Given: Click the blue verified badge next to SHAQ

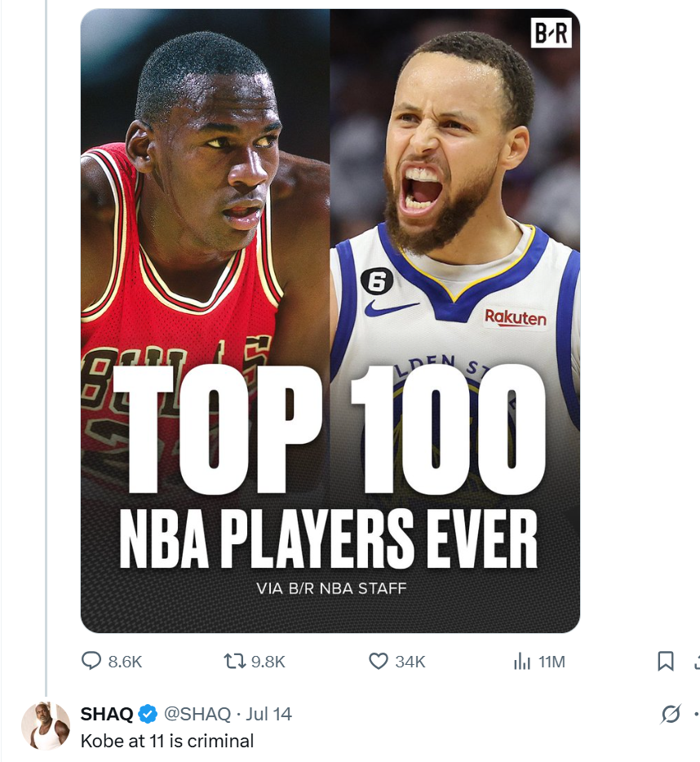Looking at the screenshot, I should coord(148,715).
